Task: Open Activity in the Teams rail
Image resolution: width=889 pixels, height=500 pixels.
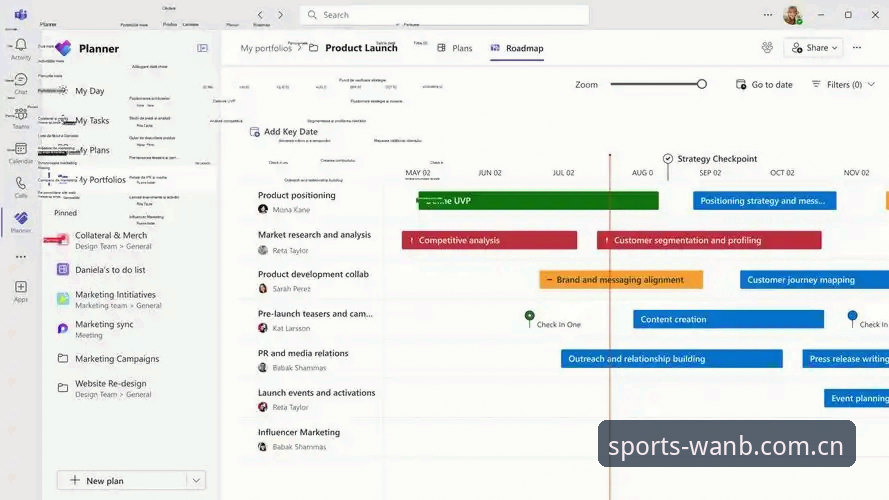Action: (21, 49)
